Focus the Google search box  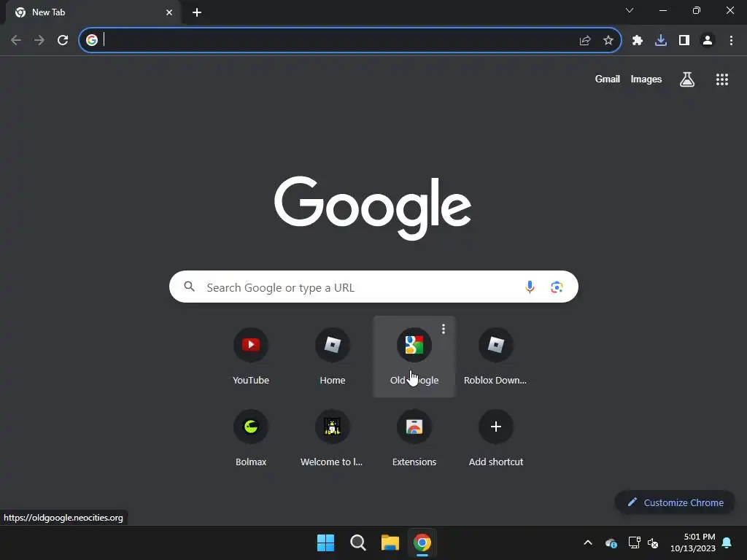coord(373,287)
